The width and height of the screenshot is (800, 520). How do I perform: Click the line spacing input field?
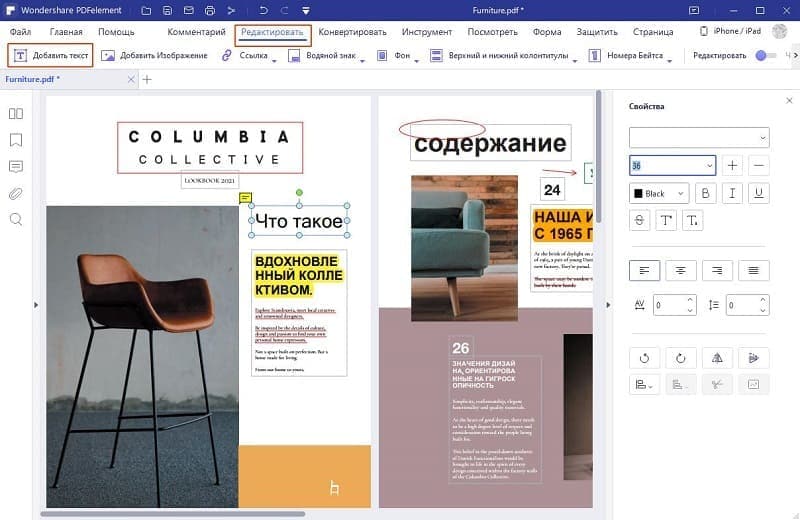tap(747, 305)
